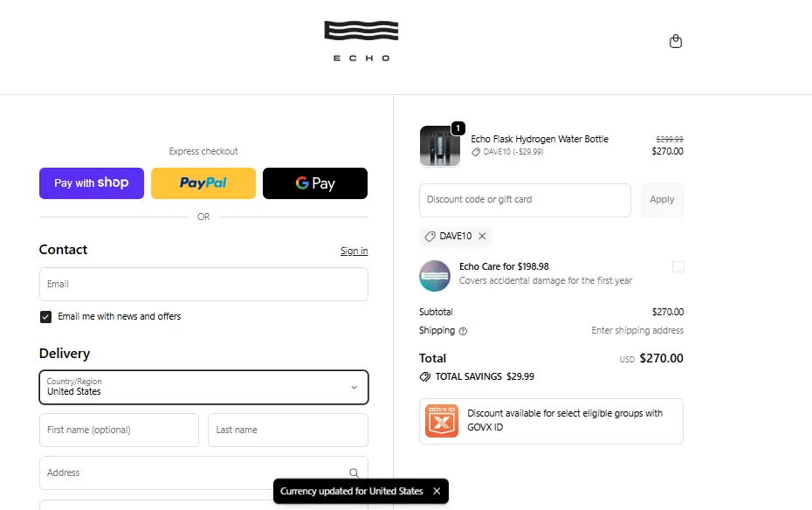Open the Country/Region dropdown
This screenshot has height=510, width=812.
(x=203, y=387)
